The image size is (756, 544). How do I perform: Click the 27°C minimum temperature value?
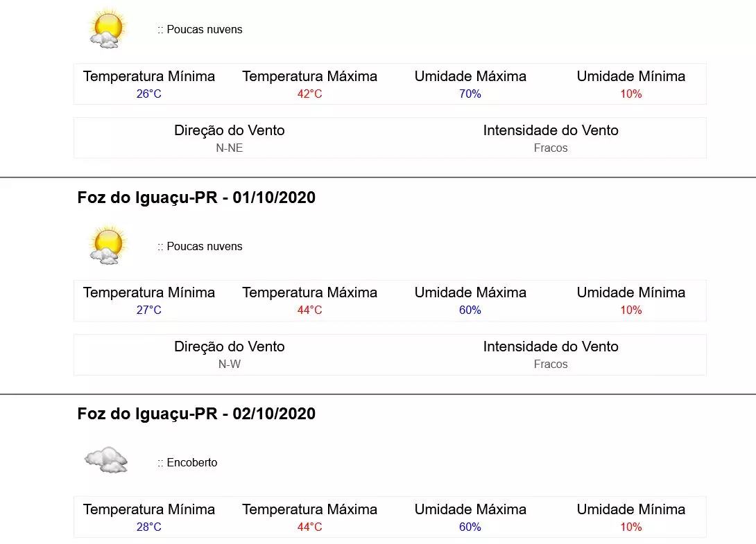coord(149,310)
